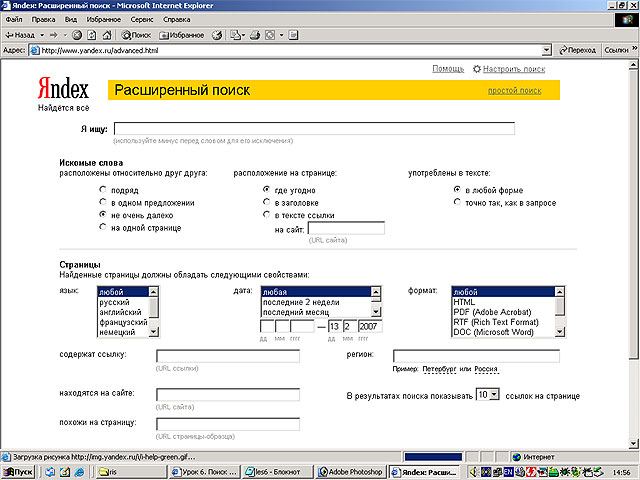Open Избранное (Favorites) toolbar button
The image size is (640, 480).
[x=181, y=34]
